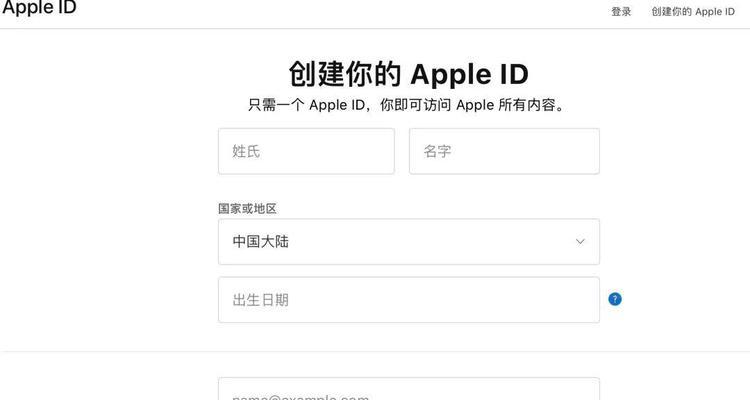Click the 中国大陆 selected value text

coord(261,242)
